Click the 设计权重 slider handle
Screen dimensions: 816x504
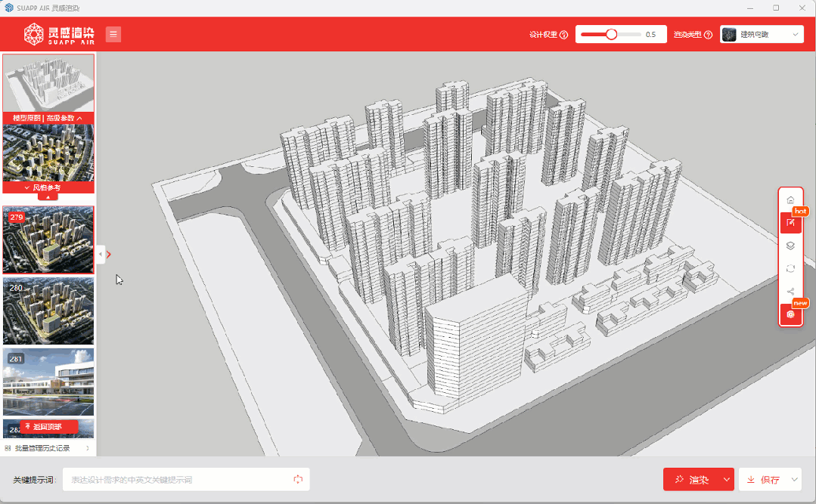tap(611, 34)
